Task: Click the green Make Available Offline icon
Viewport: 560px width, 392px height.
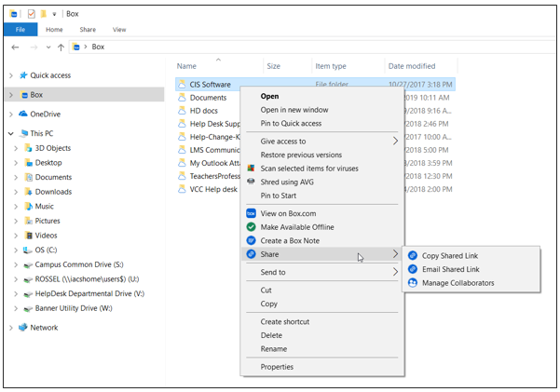Action: pos(251,226)
